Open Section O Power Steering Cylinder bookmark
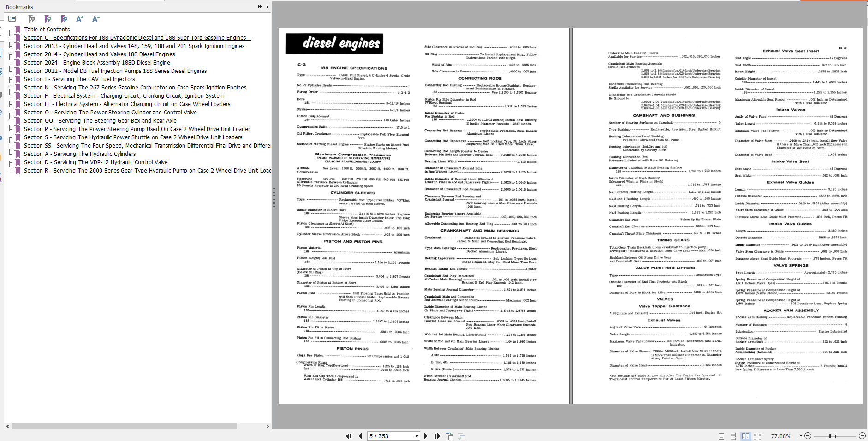 point(110,112)
